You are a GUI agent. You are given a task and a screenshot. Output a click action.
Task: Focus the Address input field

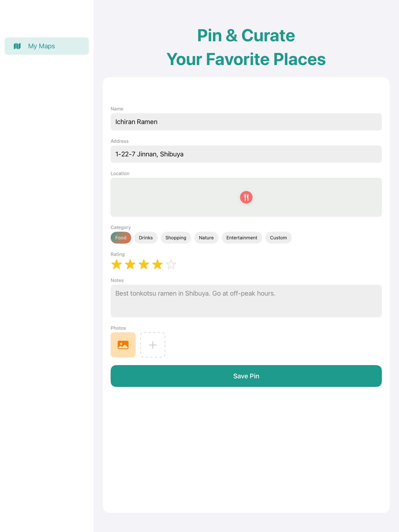[x=246, y=154]
